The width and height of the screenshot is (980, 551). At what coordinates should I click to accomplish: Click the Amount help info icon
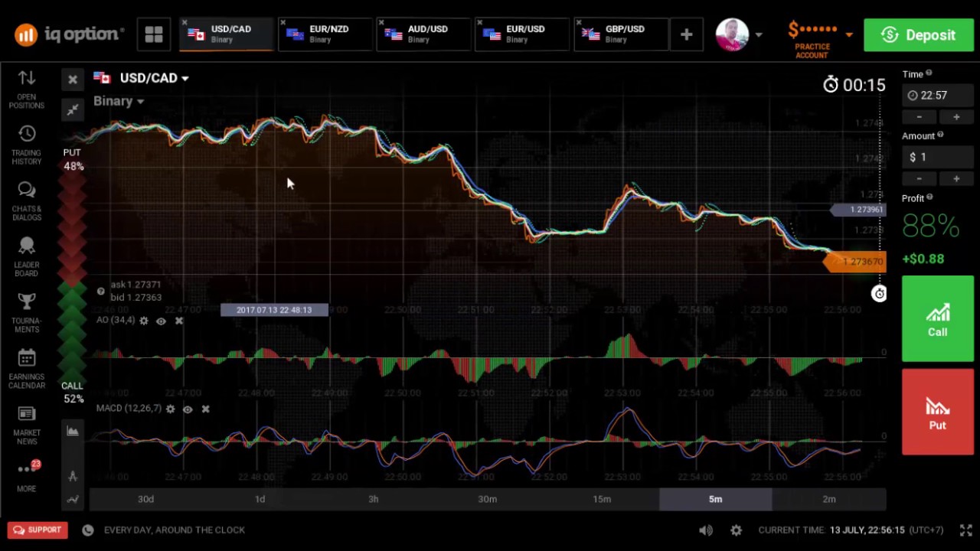coord(940,135)
